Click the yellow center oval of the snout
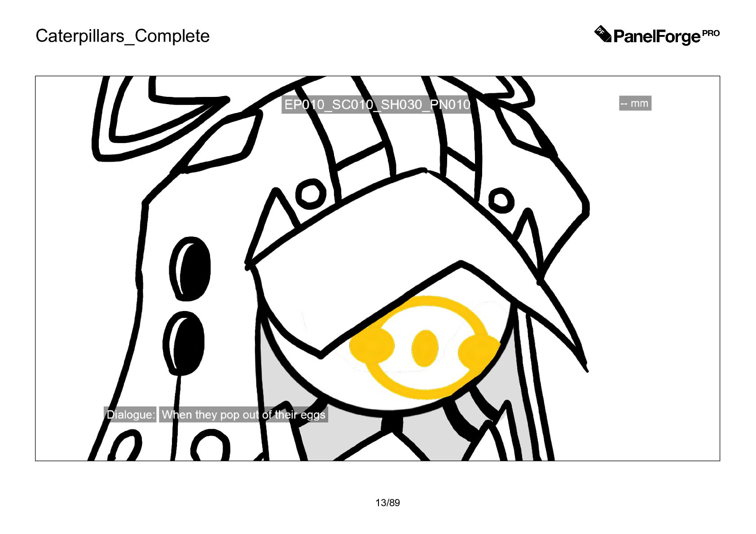The width and height of the screenshot is (756, 534). pos(425,348)
